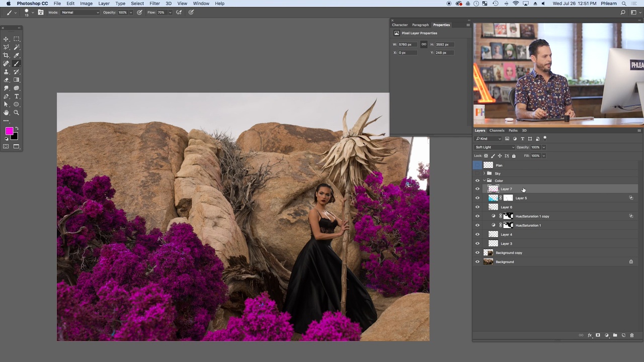Create new fill or adjustment layer
644x362 pixels.
(x=606, y=335)
